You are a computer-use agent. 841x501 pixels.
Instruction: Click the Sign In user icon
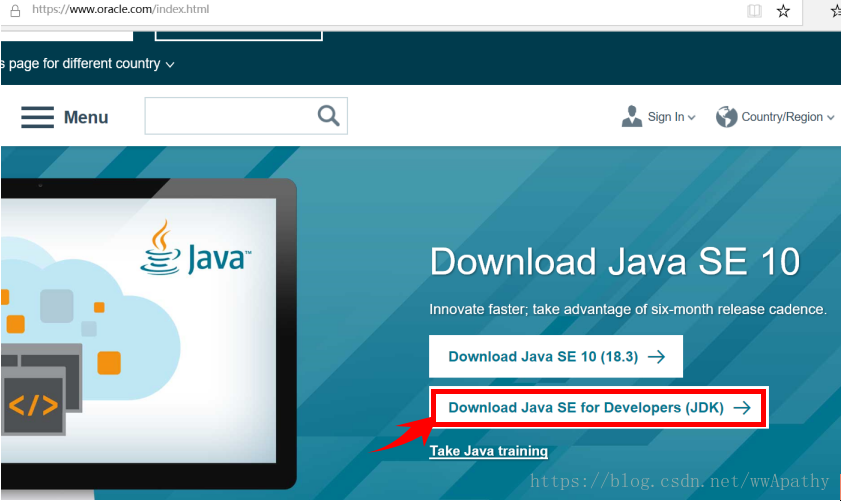click(x=632, y=116)
